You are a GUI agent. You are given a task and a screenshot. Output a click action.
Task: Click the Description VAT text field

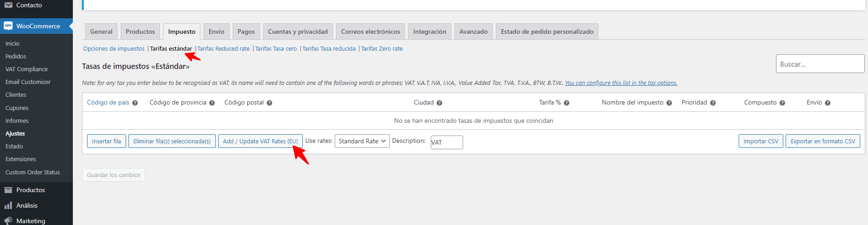(x=447, y=142)
